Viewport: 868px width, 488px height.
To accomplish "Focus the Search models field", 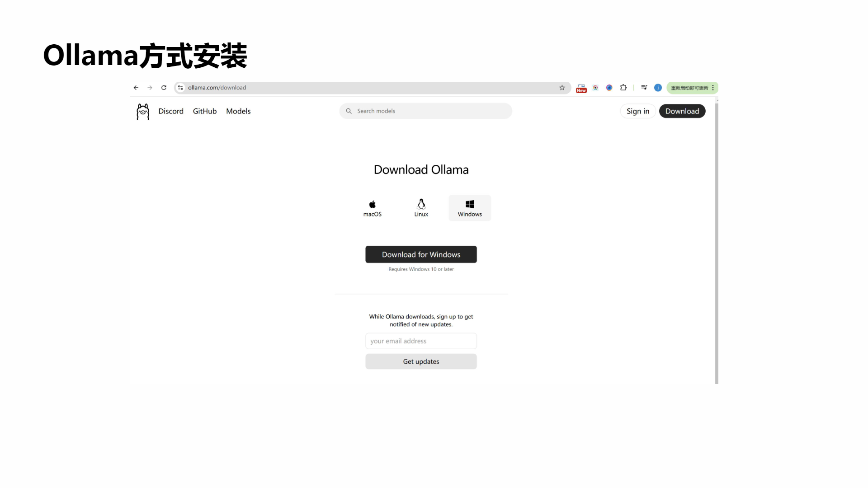I will (425, 111).
